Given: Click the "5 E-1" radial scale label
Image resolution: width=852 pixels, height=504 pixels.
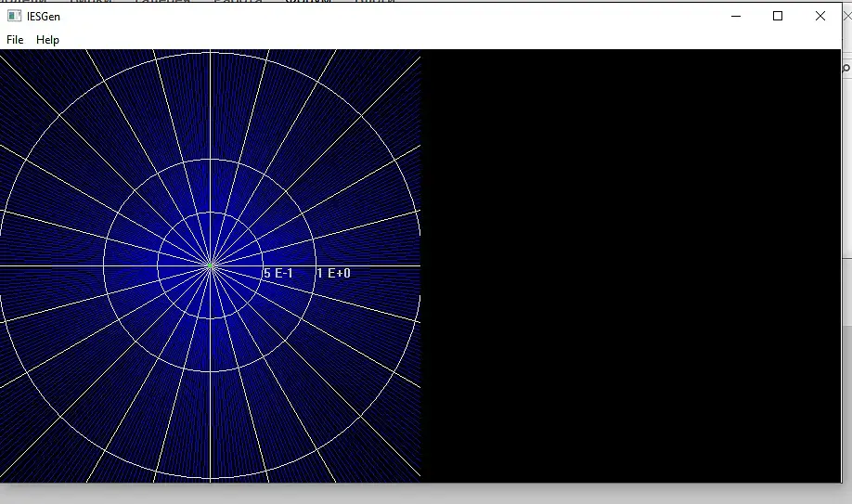Looking at the screenshot, I should (278, 273).
